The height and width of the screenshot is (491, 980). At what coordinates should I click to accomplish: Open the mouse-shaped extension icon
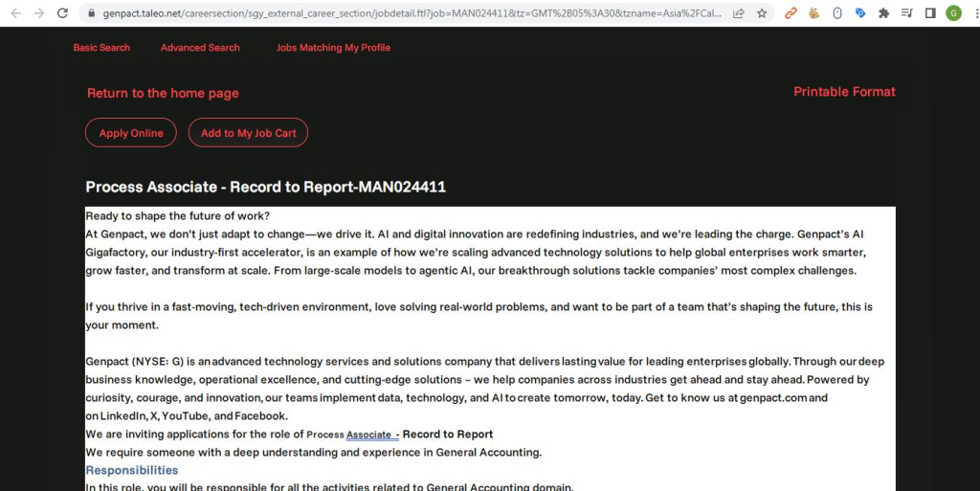(837, 13)
